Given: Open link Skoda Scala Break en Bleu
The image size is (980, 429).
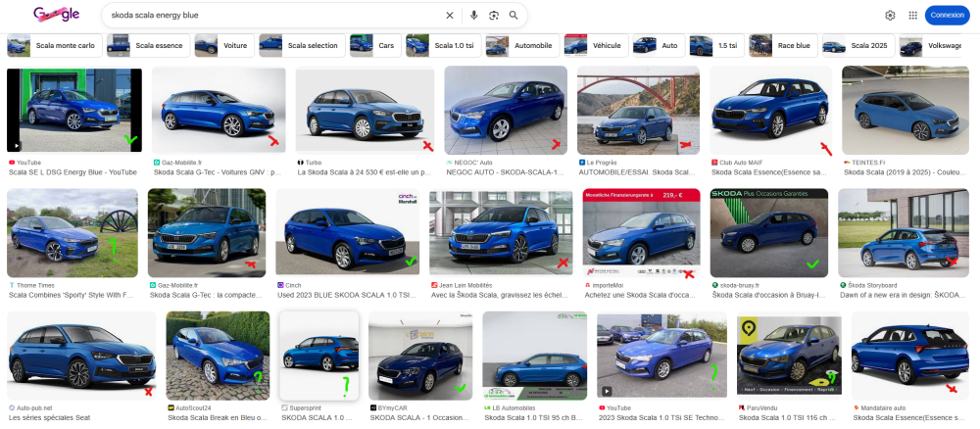Looking at the screenshot, I should click(x=217, y=418).
